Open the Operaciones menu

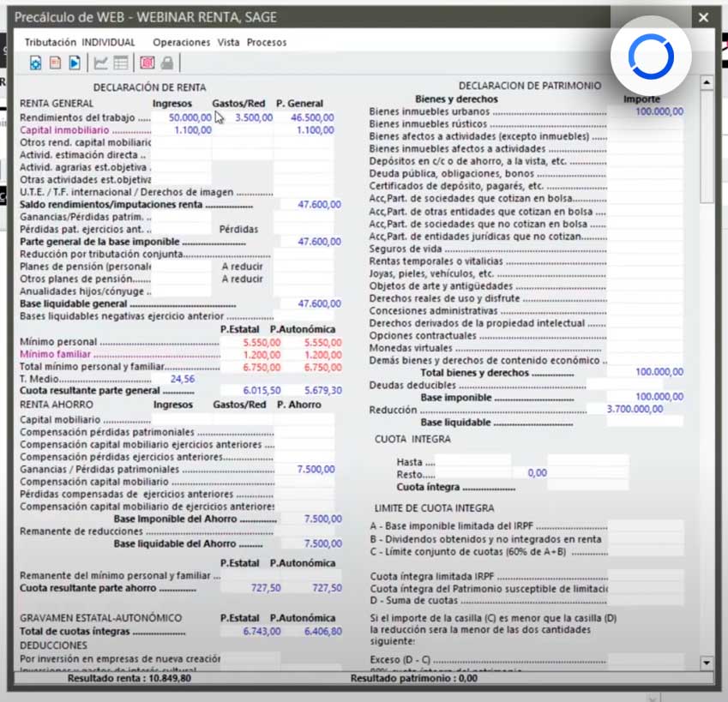(x=181, y=42)
